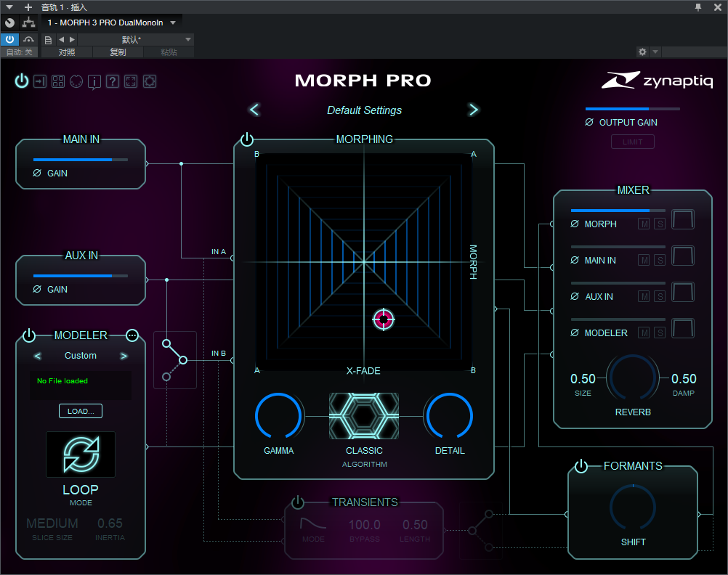Mute the MORPH mixer channel

[644, 224]
